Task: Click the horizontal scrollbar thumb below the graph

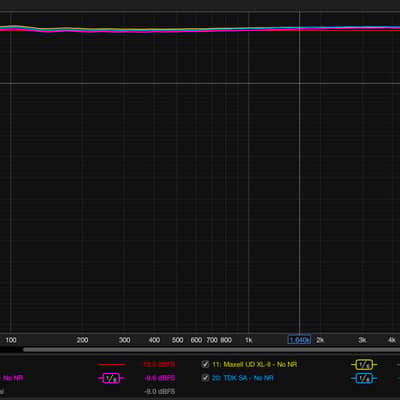Action: click(211, 350)
